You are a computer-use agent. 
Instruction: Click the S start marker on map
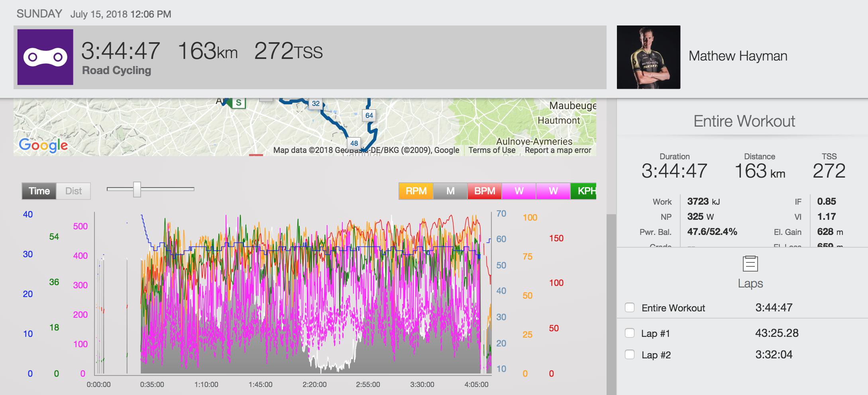[238, 103]
